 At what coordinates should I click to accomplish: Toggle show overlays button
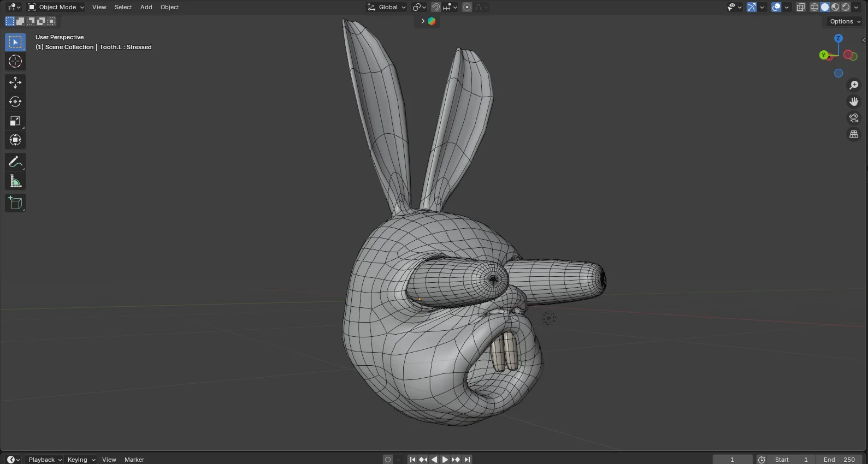tap(776, 7)
